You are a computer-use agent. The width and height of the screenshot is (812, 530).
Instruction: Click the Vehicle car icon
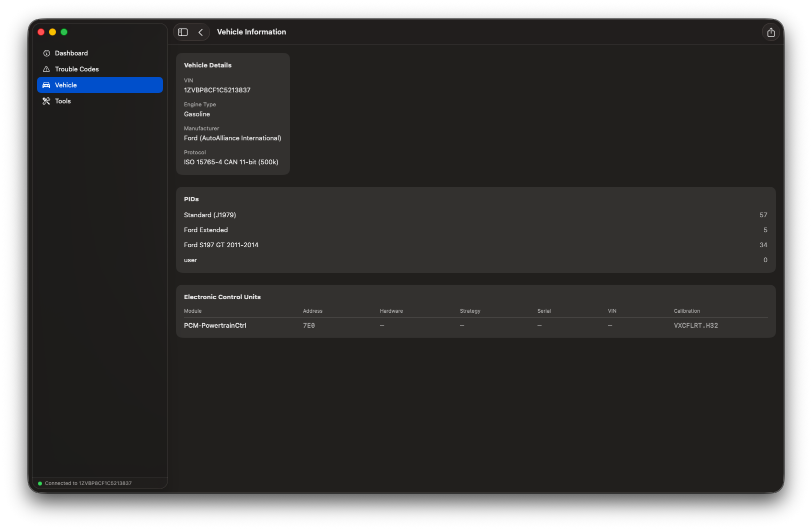click(x=46, y=85)
